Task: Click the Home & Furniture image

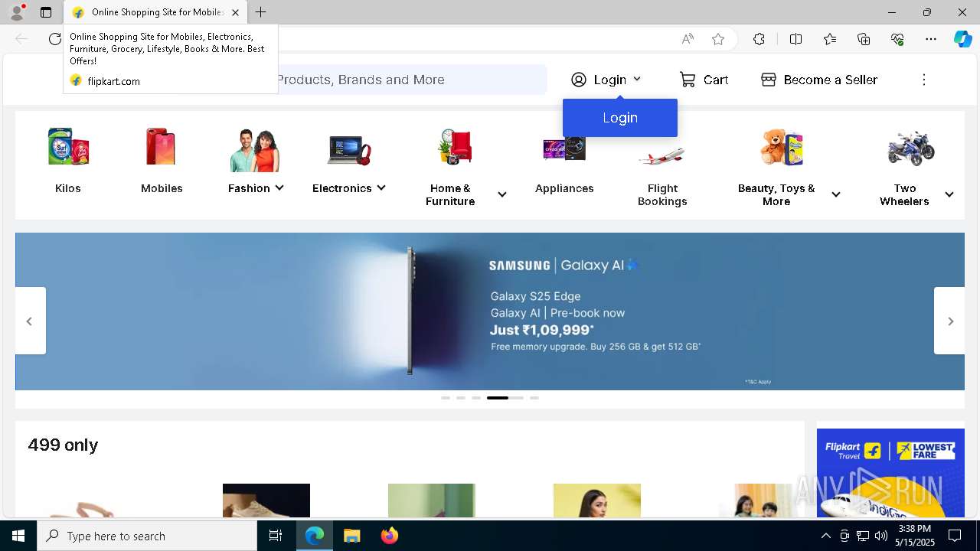Action: click(456, 146)
